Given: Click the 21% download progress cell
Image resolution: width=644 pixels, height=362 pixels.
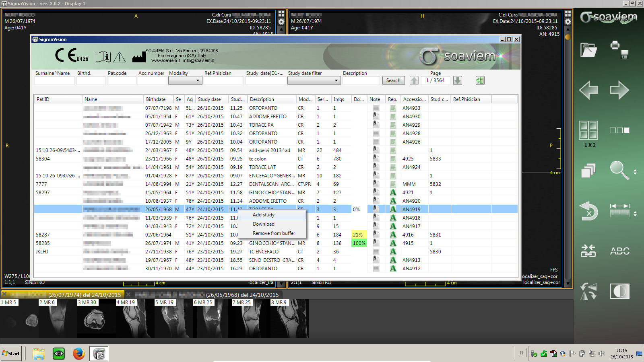Looking at the screenshot, I should [x=359, y=234].
